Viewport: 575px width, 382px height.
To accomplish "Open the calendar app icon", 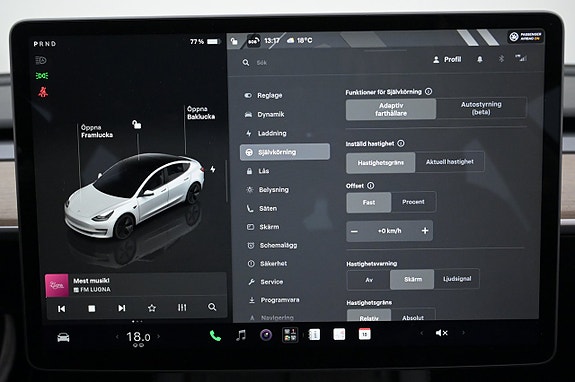I will pos(365,334).
